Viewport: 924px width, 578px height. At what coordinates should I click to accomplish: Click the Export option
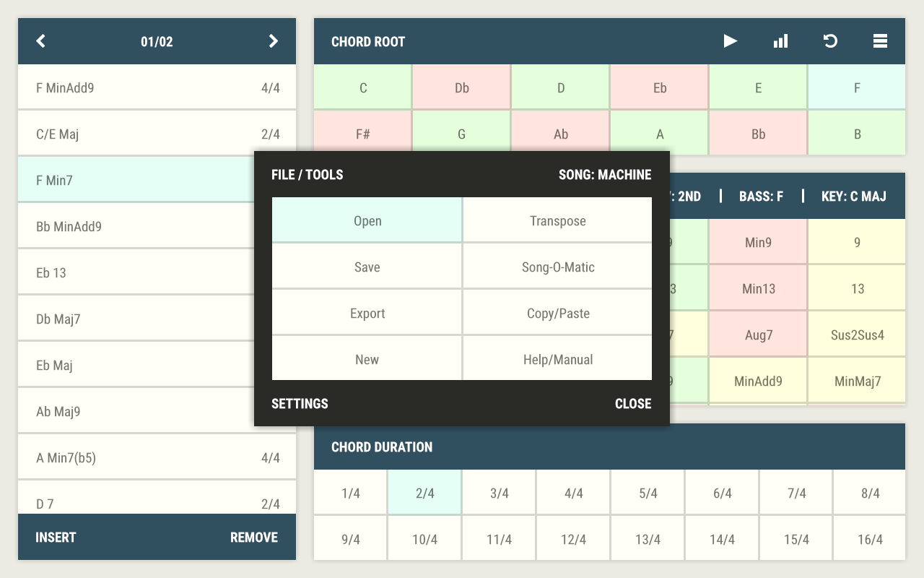coord(367,314)
